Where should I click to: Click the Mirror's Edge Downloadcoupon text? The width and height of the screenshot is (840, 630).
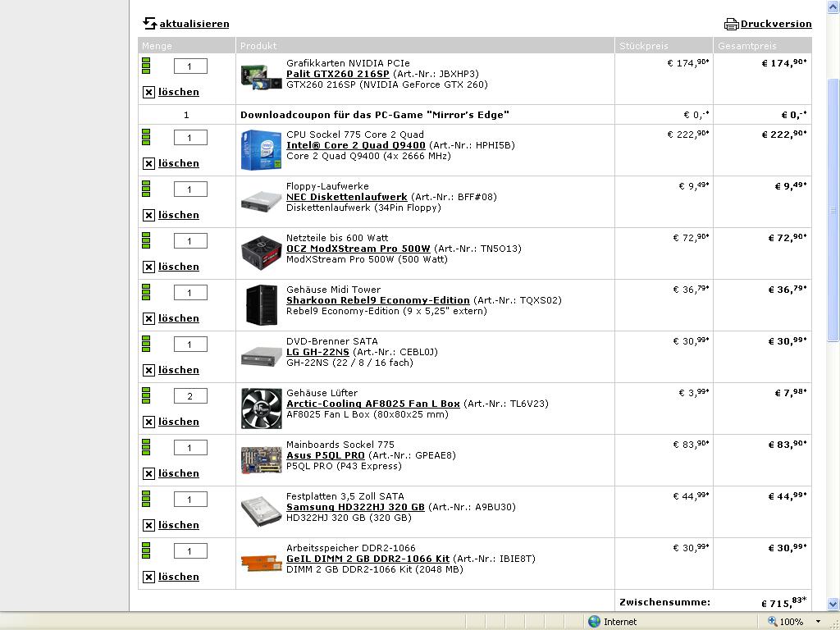tap(374, 115)
